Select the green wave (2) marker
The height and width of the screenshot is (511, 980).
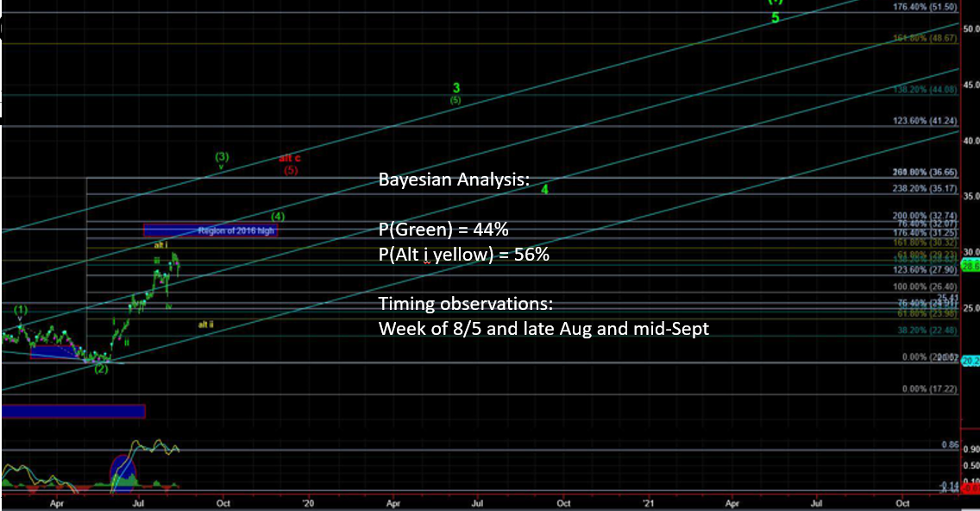(101, 369)
